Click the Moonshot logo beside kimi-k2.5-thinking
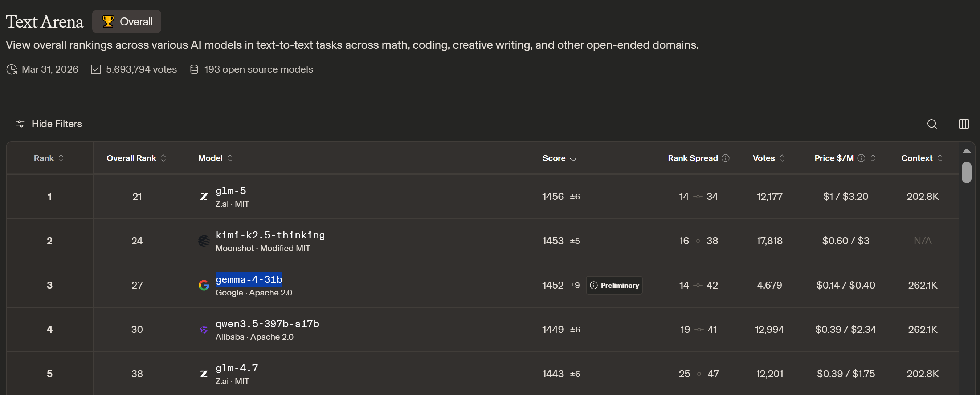Viewport: 980px width, 395px height. (x=204, y=241)
